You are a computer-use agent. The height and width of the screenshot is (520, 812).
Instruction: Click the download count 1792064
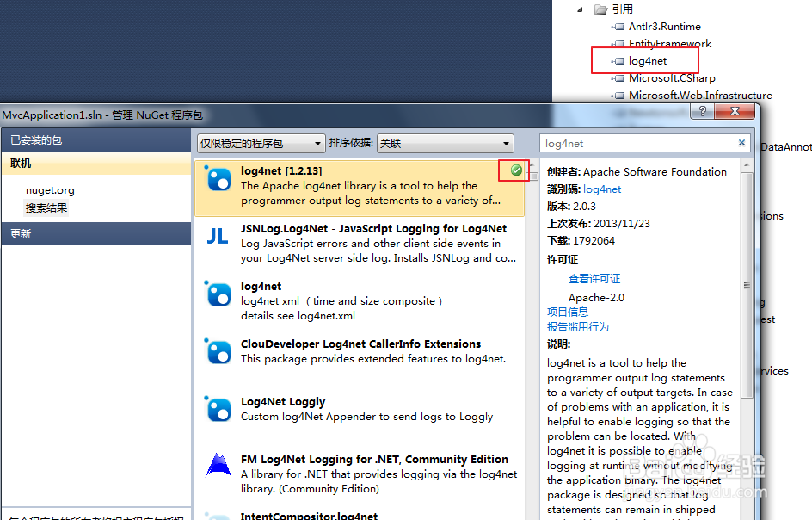pyautogui.click(x=593, y=240)
